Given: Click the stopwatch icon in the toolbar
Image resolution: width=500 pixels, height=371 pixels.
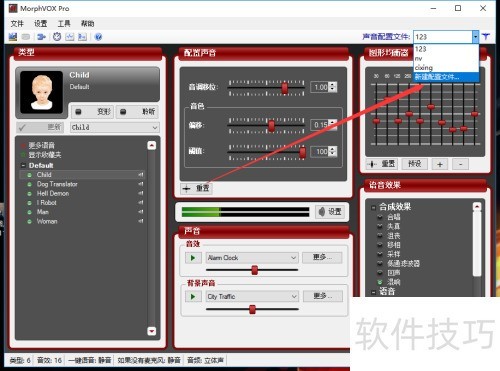Looking at the screenshot, I should pos(57,37).
